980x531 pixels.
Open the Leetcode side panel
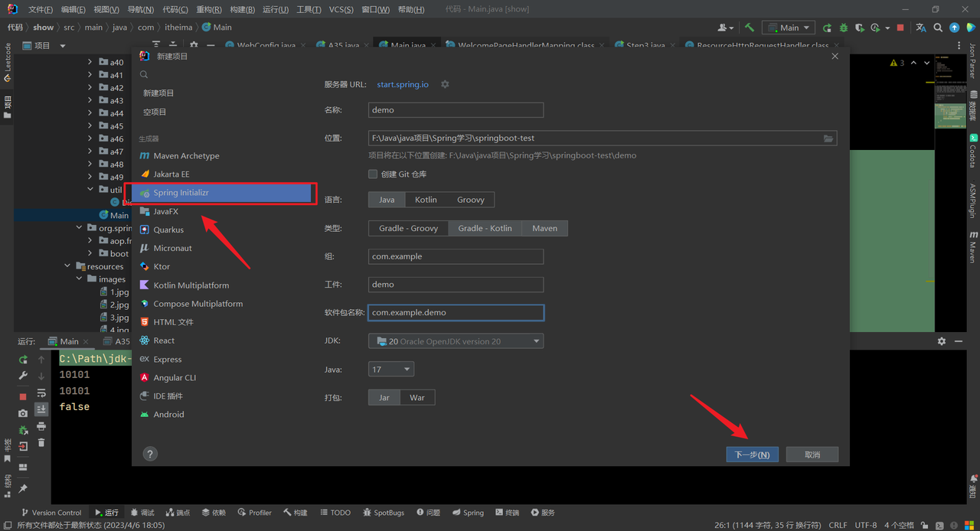(7, 63)
